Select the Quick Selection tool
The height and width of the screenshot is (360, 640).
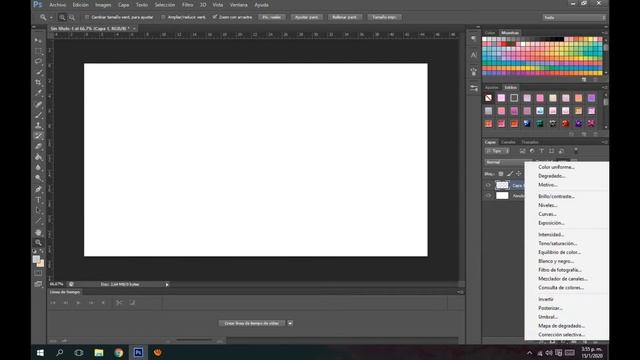click(x=38, y=72)
